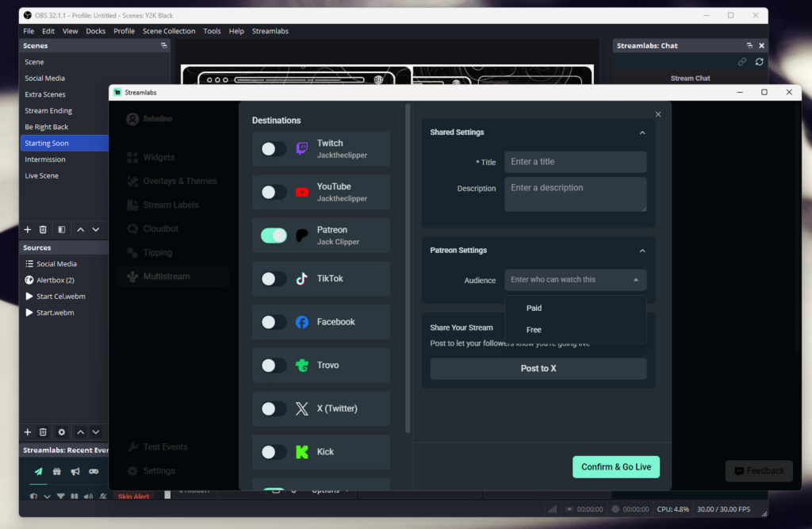Enable the Facebook destination toggle
This screenshot has height=529, width=812.
pos(274,322)
